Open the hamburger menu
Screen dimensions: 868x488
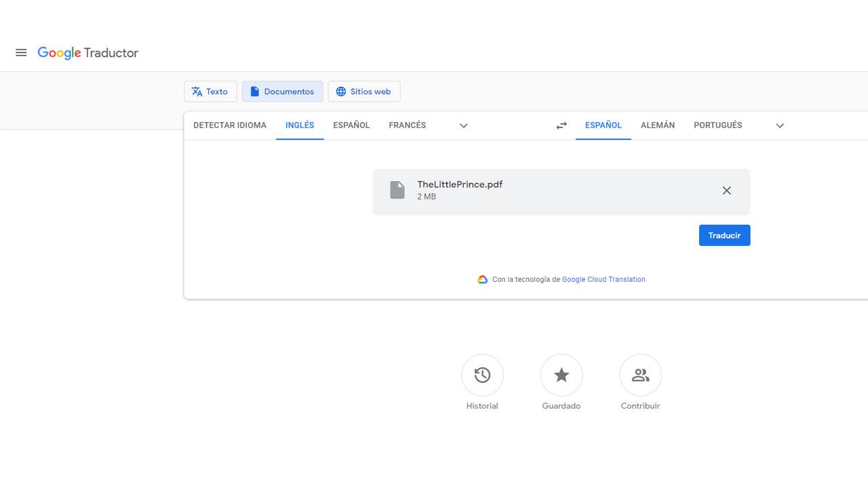click(21, 52)
